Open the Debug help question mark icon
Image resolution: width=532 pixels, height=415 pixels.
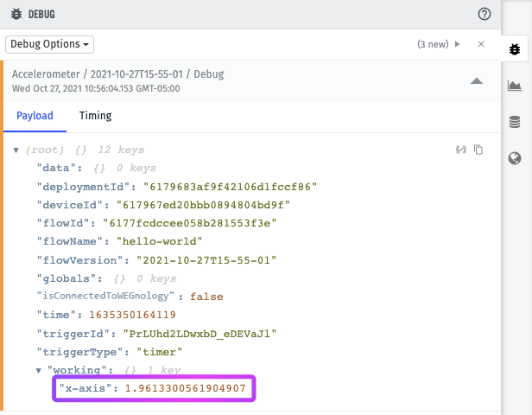(x=484, y=14)
